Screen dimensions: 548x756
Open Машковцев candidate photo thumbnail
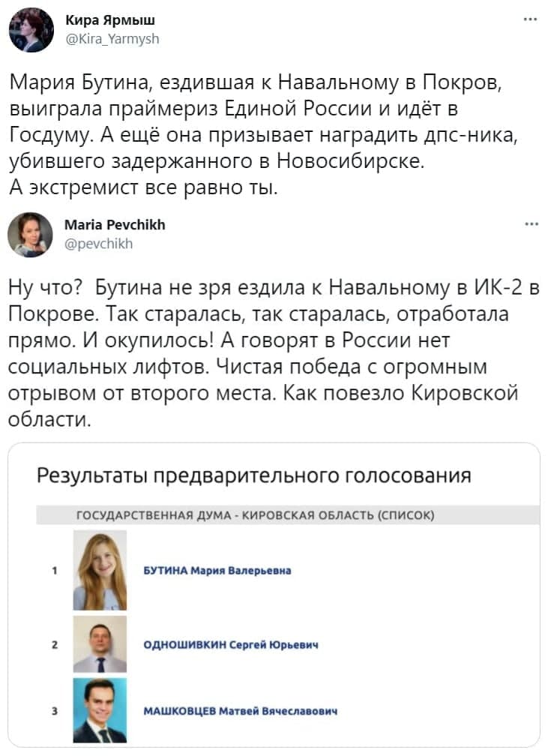coord(100,711)
